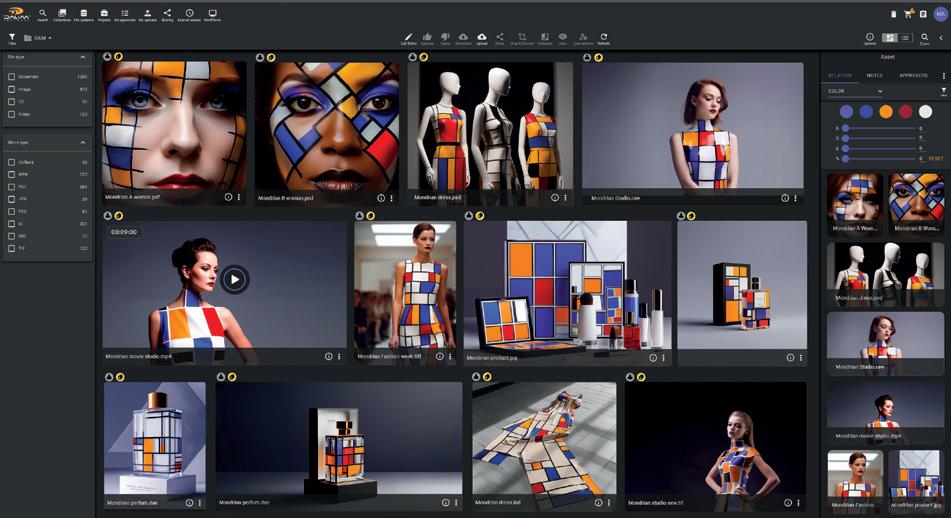Tick the PDF mime type checkbox
This screenshot has width=951, height=518.
[12, 186]
